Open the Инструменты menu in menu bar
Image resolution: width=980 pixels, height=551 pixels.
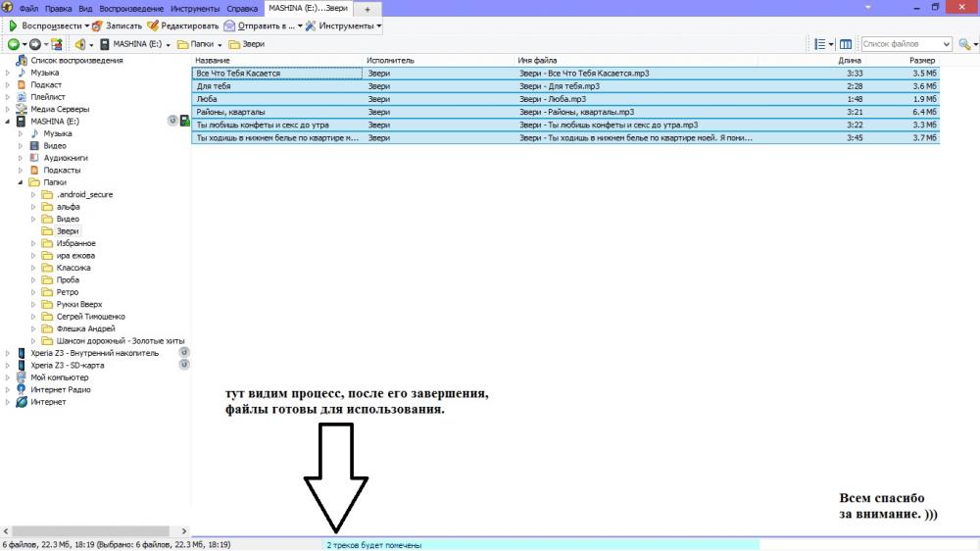(195, 9)
